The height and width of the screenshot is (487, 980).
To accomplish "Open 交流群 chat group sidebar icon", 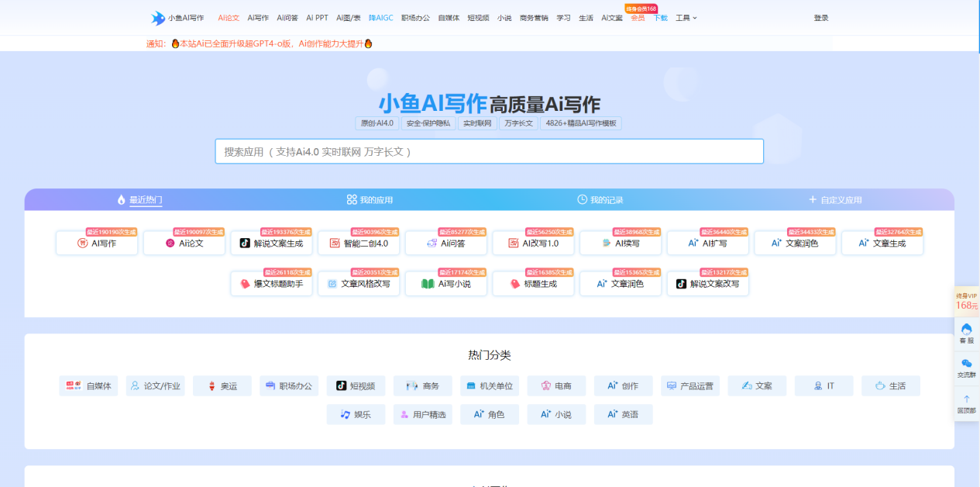I will [x=966, y=368].
